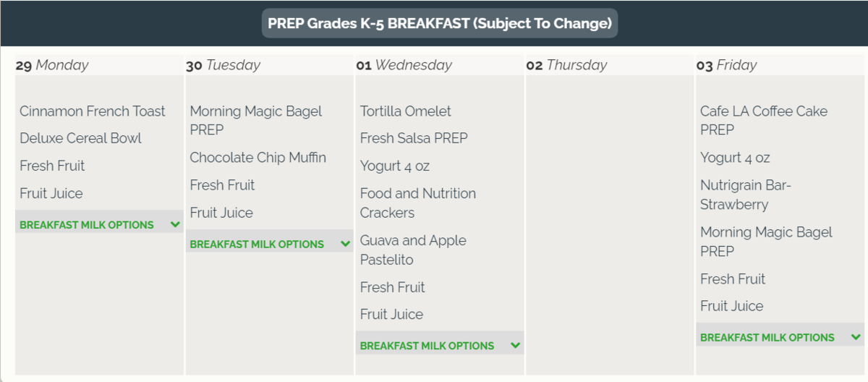
Task: Click Fresh Salsa PREP on Wednesday
Action: 414,138
